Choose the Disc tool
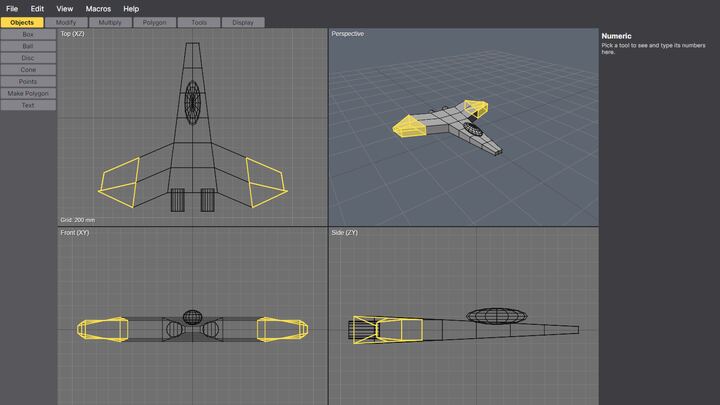Screen dimensions: 720x405 point(28,58)
